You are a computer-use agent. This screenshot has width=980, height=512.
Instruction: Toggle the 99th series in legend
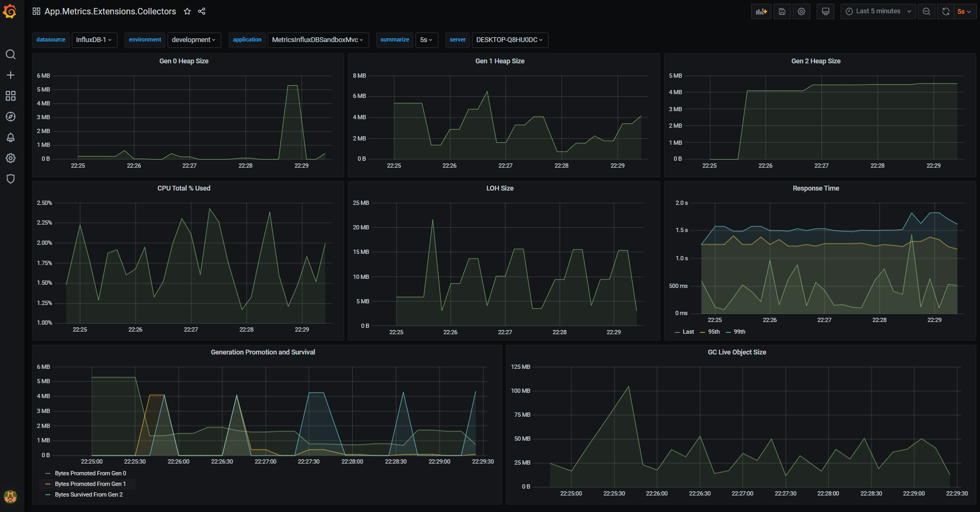[x=740, y=332]
